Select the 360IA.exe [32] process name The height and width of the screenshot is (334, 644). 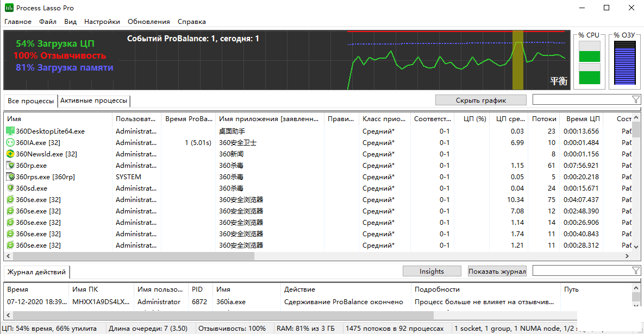(x=38, y=143)
